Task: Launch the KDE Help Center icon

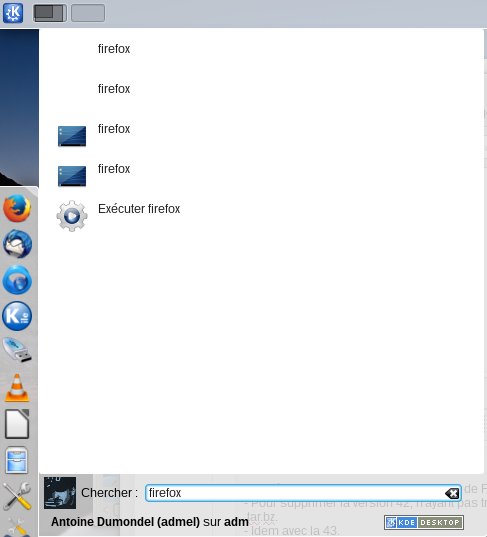Action: [17, 316]
